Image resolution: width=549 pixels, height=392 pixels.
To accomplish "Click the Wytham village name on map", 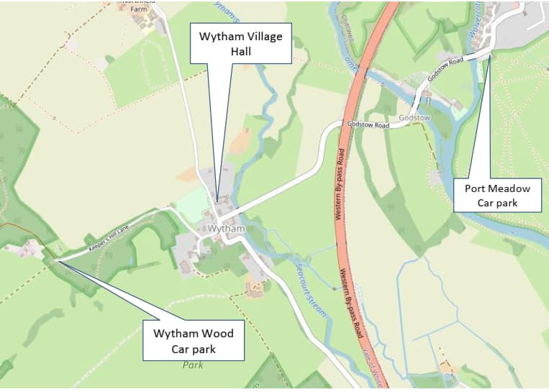I will pos(227,229).
